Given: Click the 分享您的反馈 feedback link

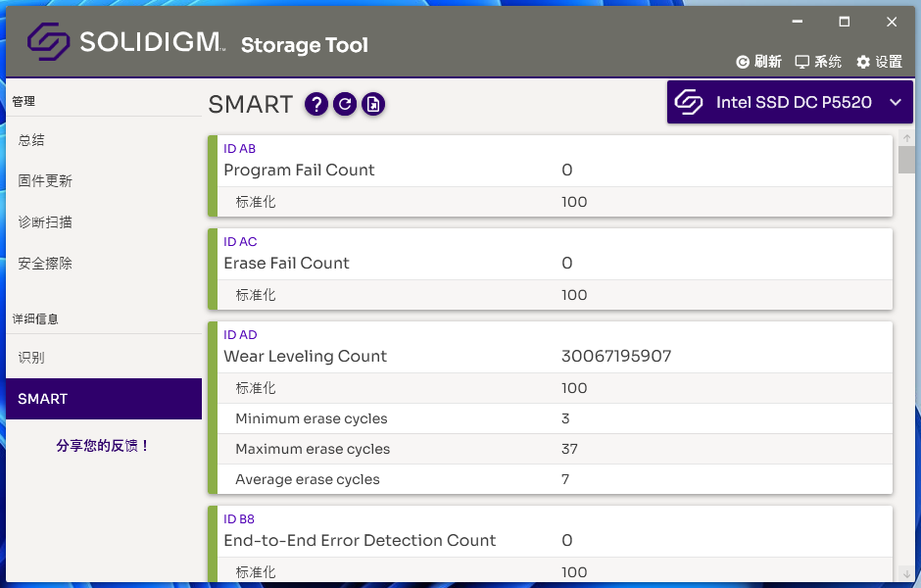Looking at the screenshot, I should (103, 446).
